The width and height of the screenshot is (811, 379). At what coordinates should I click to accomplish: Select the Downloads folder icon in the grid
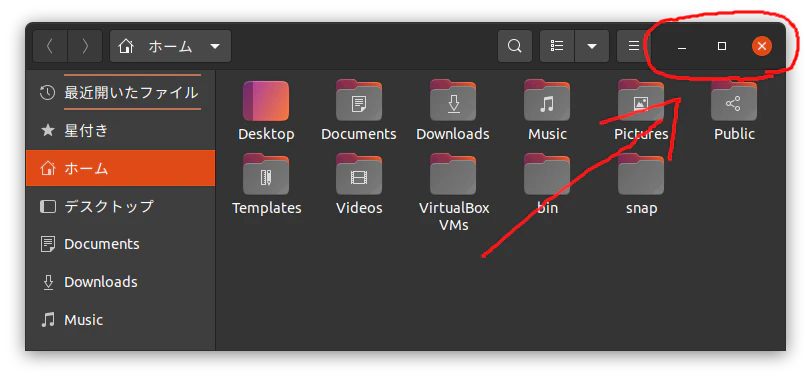[453, 100]
